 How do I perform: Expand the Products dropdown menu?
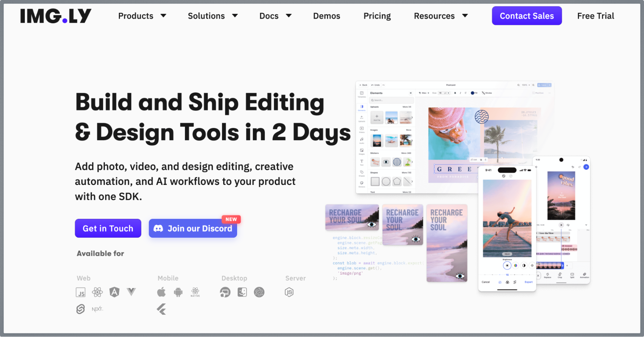click(142, 16)
